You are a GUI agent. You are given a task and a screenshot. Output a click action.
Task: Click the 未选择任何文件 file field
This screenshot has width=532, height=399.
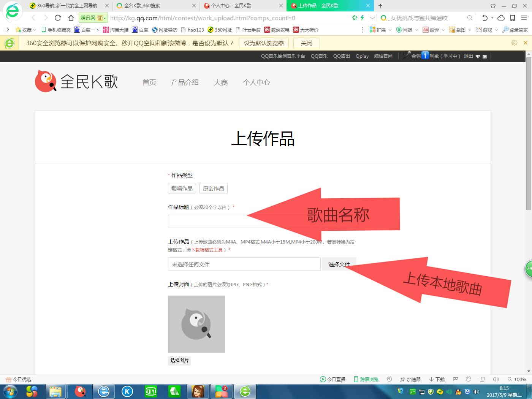click(x=244, y=264)
